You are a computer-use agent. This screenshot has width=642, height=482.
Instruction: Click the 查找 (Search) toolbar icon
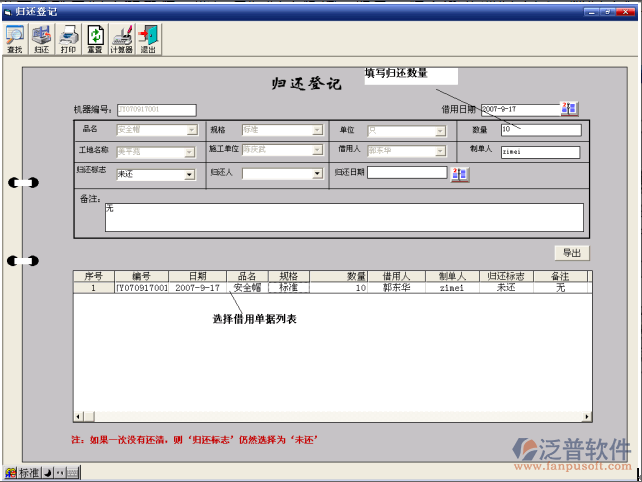tap(15, 39)
